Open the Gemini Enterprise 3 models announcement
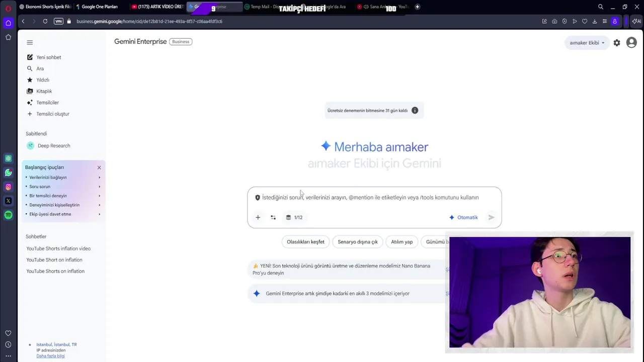The image size is (644, 362). coord(347,294)
